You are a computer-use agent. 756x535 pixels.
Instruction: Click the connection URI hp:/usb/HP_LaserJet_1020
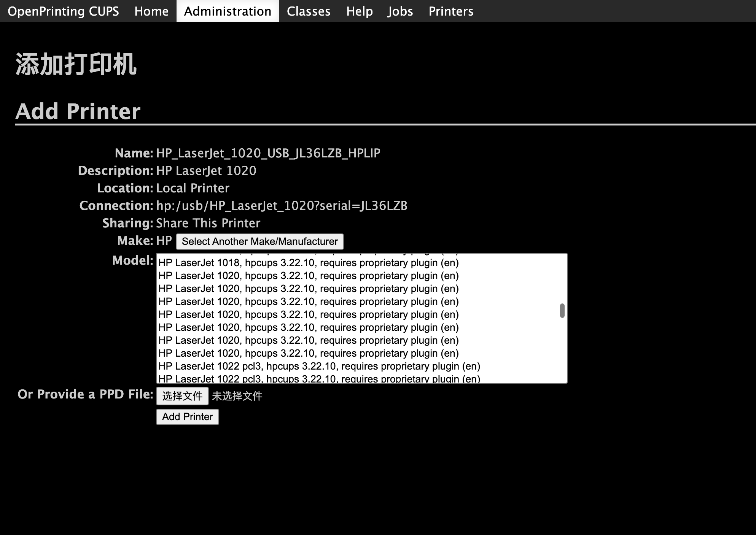click(282, 205)
